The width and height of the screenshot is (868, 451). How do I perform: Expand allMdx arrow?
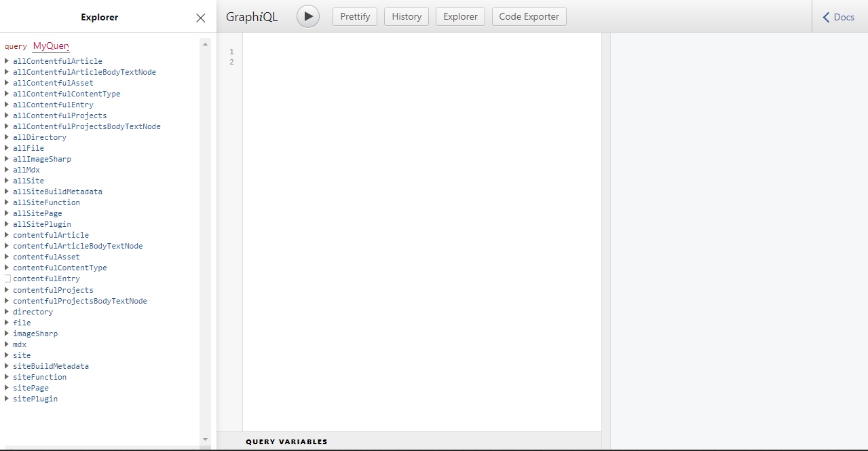coord(7,170)
